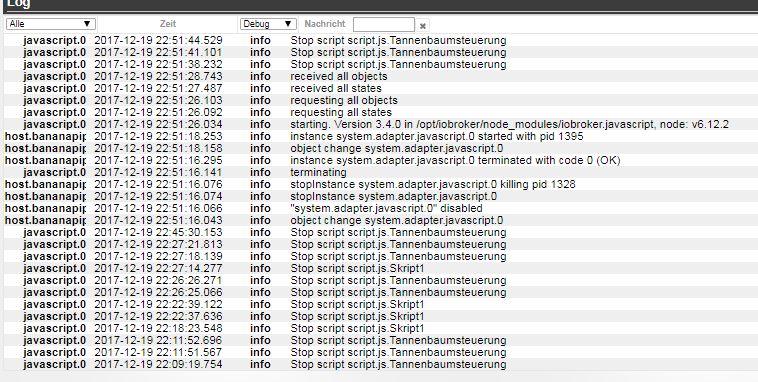Image resolution: width=758 pixels, height=382 pixels.
Task: Select timestamp 2017-12-19 22:11:52.696
Action: [x=158, y=340]
